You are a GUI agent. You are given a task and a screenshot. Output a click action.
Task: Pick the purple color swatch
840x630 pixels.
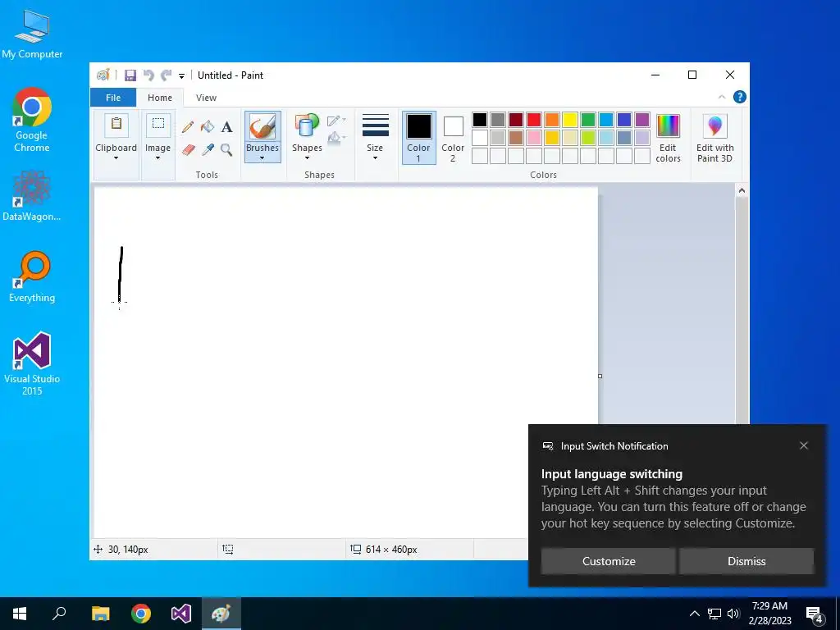pos(642,120)
